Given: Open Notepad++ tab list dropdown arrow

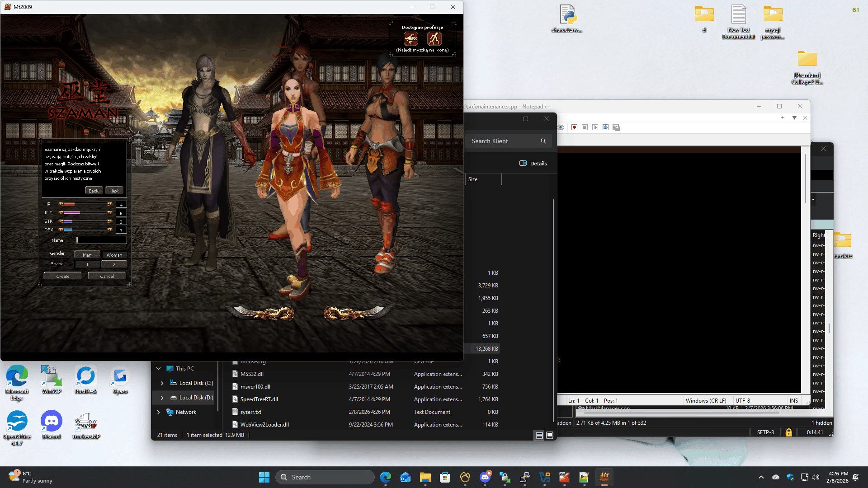Looking at the screenshot, I should pyautogui.click(x=794, y=118).
